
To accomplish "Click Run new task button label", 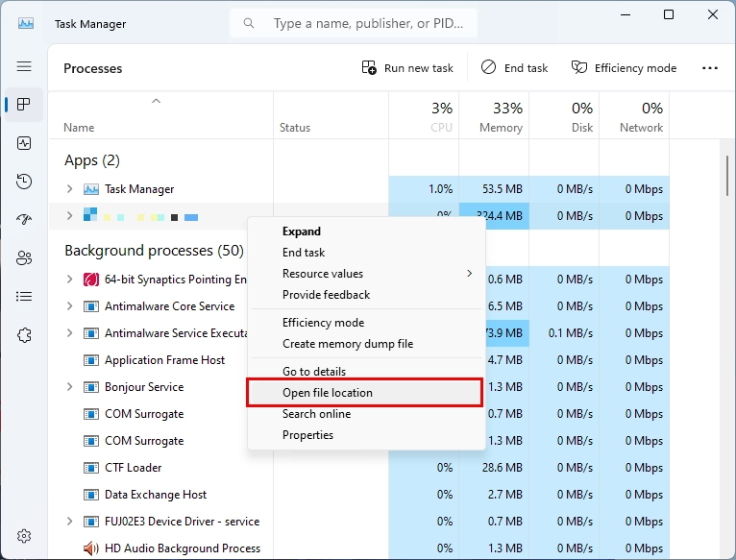I will pyautogui.click(x=419, y=68).
